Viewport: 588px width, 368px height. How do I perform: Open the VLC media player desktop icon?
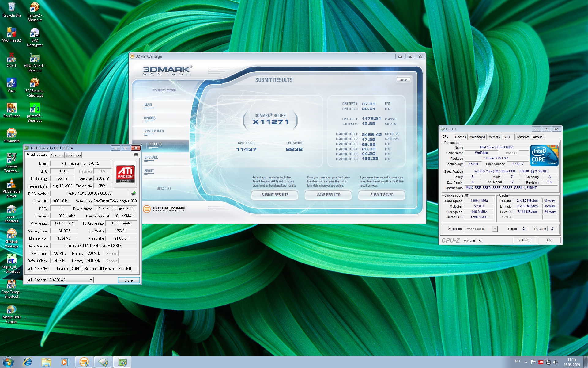[x=11, y=184]
